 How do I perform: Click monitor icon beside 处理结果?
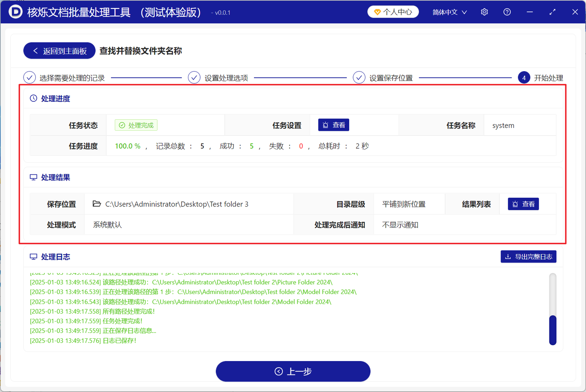(33, 177)
